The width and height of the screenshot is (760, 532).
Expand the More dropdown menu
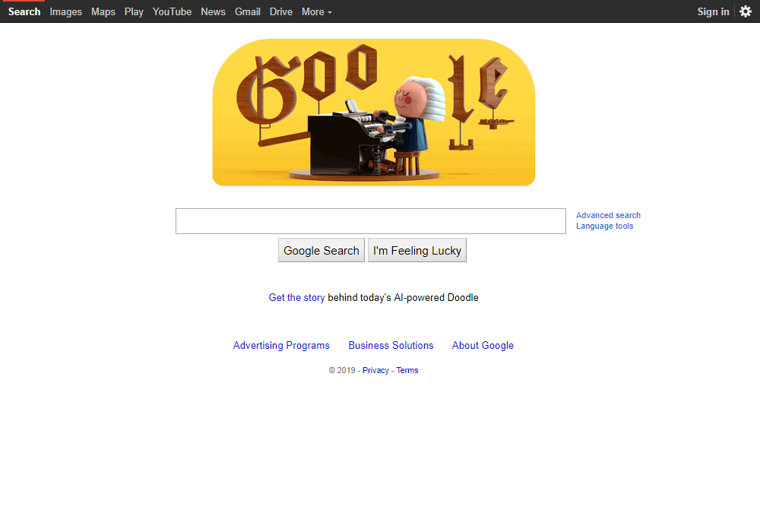[x=316, y=11]
